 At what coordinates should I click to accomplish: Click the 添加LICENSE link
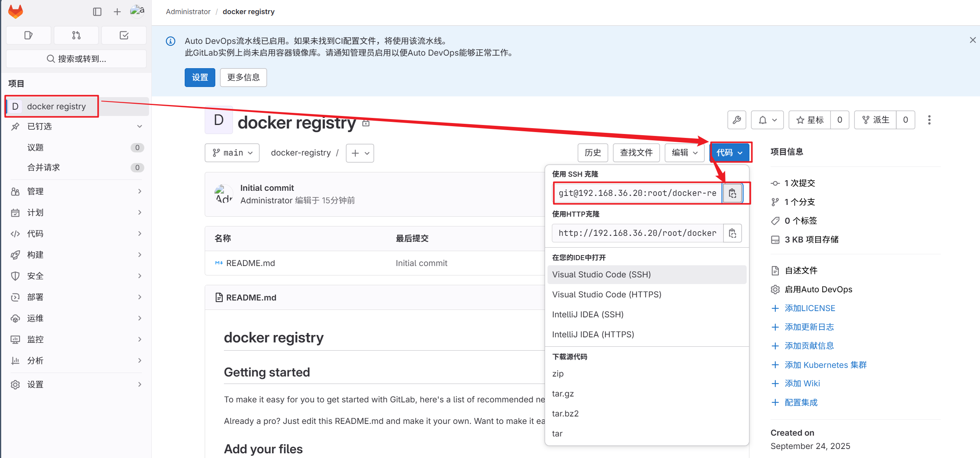810,308
